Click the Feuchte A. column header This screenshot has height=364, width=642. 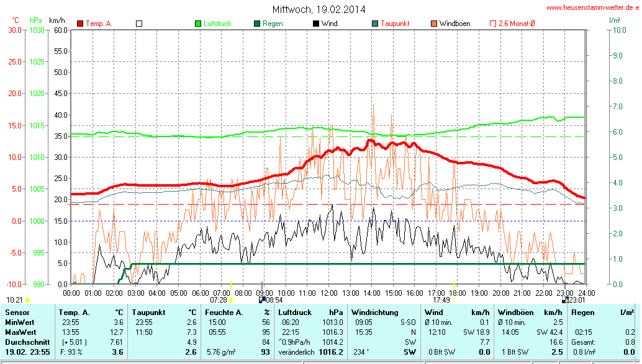click(224, 313)
